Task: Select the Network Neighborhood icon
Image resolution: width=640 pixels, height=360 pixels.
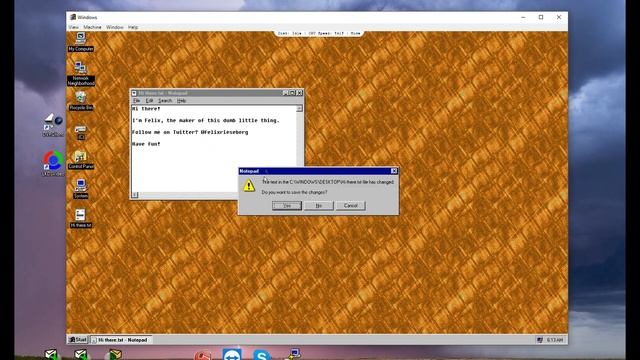Action: point(81,73)
